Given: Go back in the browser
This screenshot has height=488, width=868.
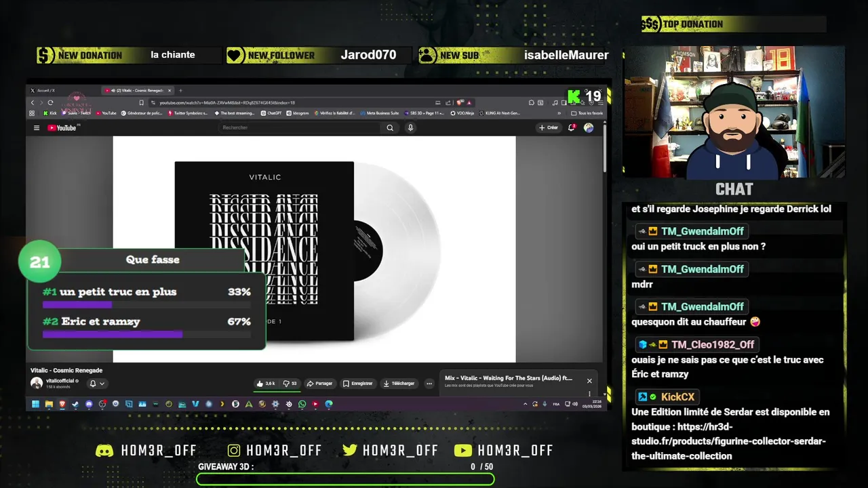Looking at the screenshot, I should tap(33, 102).
